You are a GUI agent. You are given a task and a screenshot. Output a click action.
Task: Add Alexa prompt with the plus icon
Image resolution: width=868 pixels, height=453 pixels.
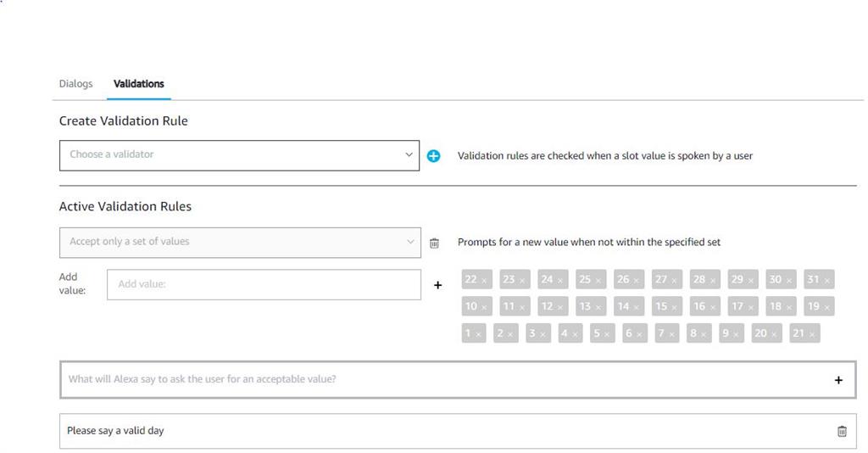coord(838,380)
